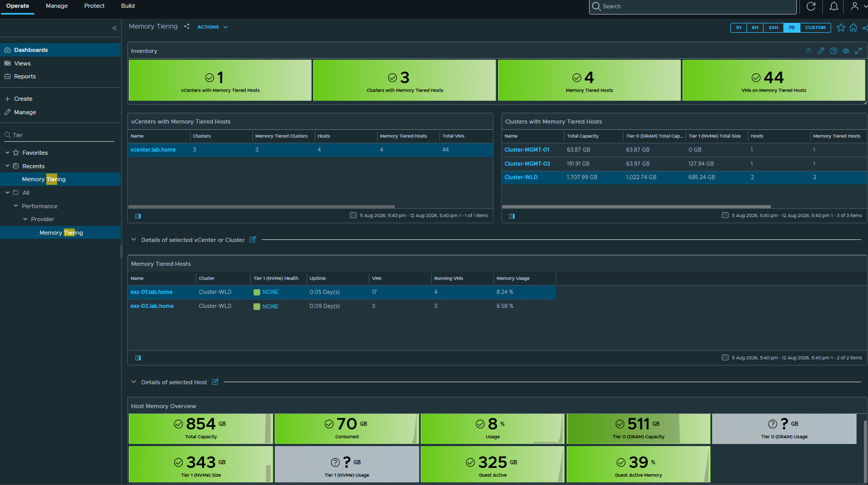
Task: Open the esx-02.lab.home host link
Action: (152, 306)
